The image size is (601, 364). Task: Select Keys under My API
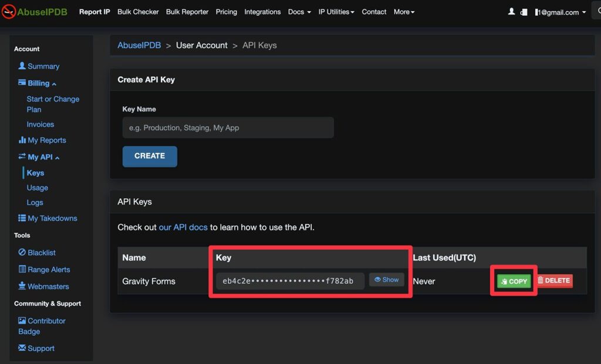(x=35, y=173)
